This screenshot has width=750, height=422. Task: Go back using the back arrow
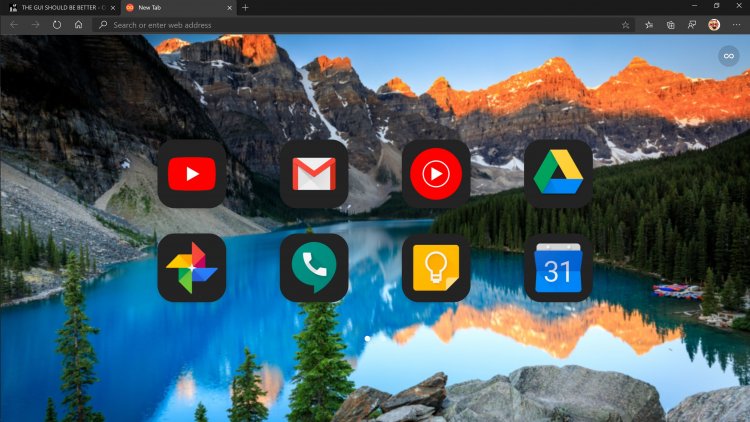click(14, 25)
